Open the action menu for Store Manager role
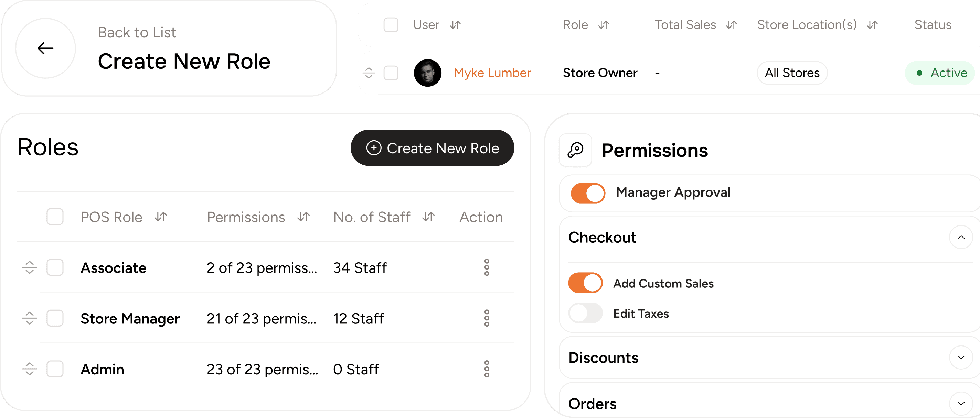Viewport: 980px width, 418px height. pos(487,318)
